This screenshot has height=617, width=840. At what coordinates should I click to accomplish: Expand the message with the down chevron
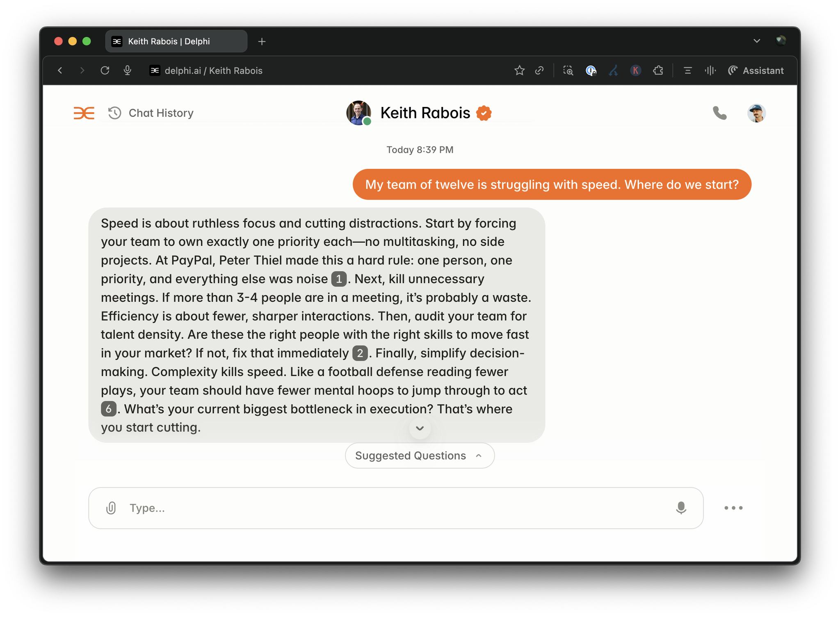[420, 428]
